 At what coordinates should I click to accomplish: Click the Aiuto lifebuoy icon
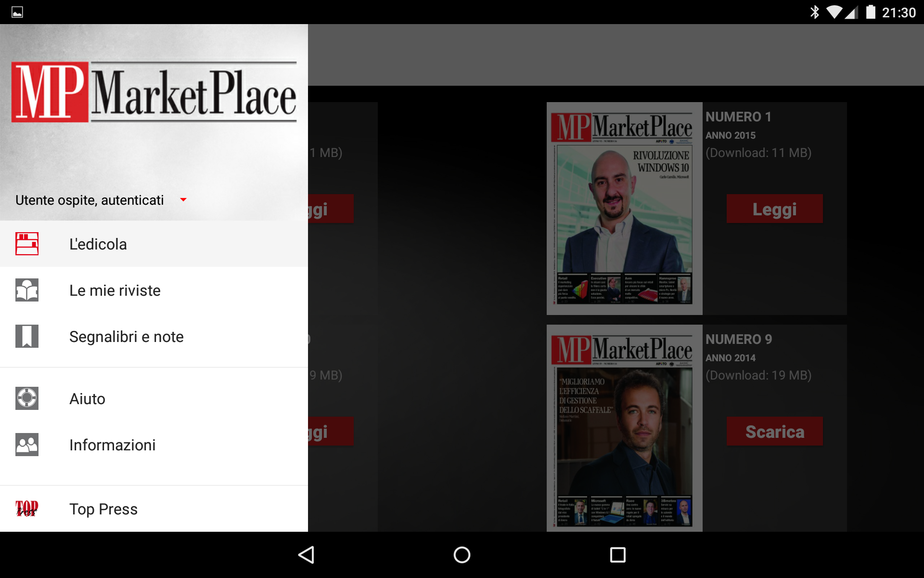[27, 398]
